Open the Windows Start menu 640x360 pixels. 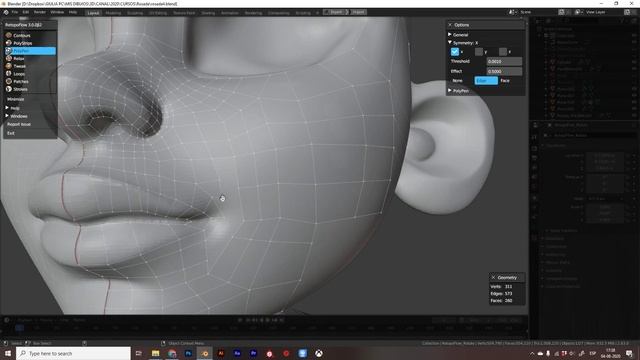[x=8, y=353]
